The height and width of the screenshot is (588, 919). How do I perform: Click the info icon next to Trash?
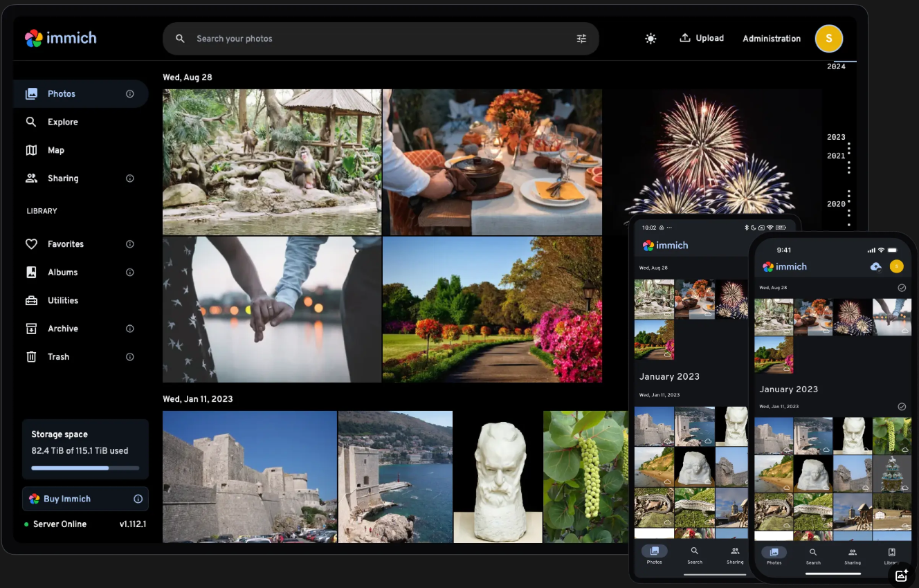[130, 357]
